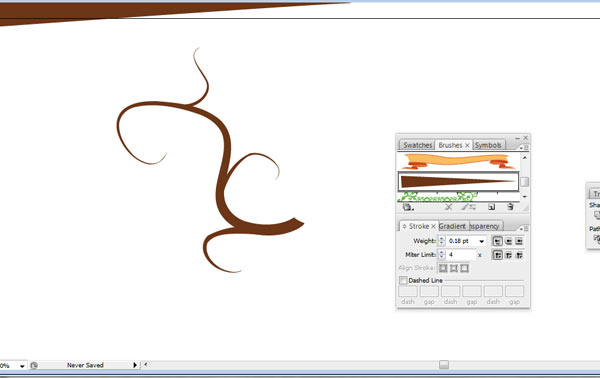Select the Stroke tab

click(419, 226)
